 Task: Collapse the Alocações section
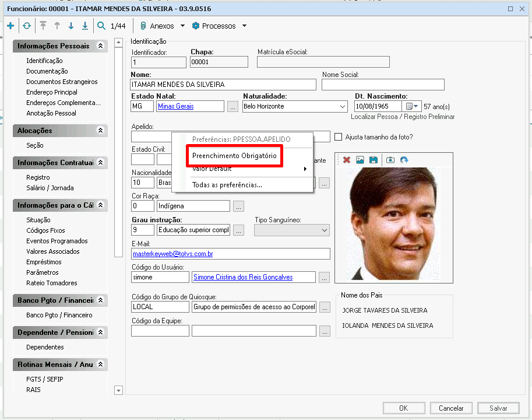click(100, 131)
